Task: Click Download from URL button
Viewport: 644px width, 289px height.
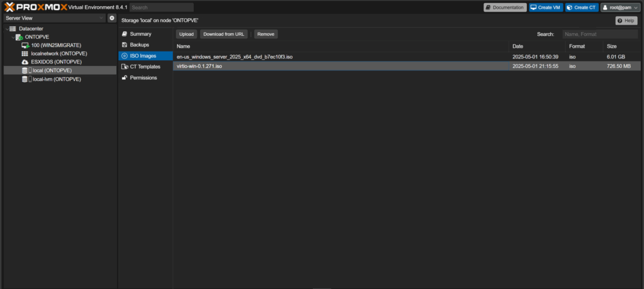Action: pyautogui.click(x=224, y=34)
